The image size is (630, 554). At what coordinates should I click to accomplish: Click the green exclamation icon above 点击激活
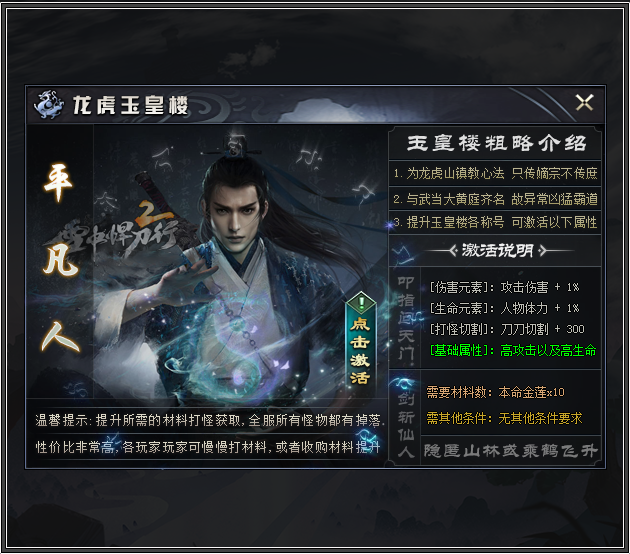pos(361,302)
